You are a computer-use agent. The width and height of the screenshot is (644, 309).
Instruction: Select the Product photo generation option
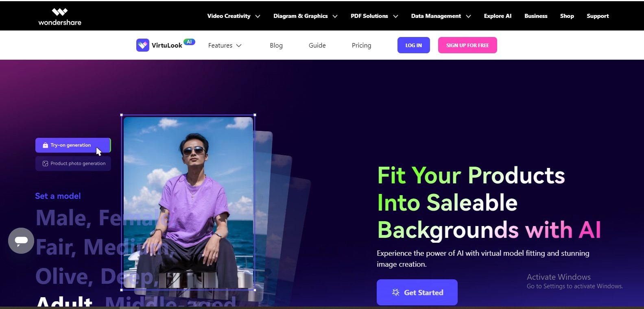click(x=73, y=163)
